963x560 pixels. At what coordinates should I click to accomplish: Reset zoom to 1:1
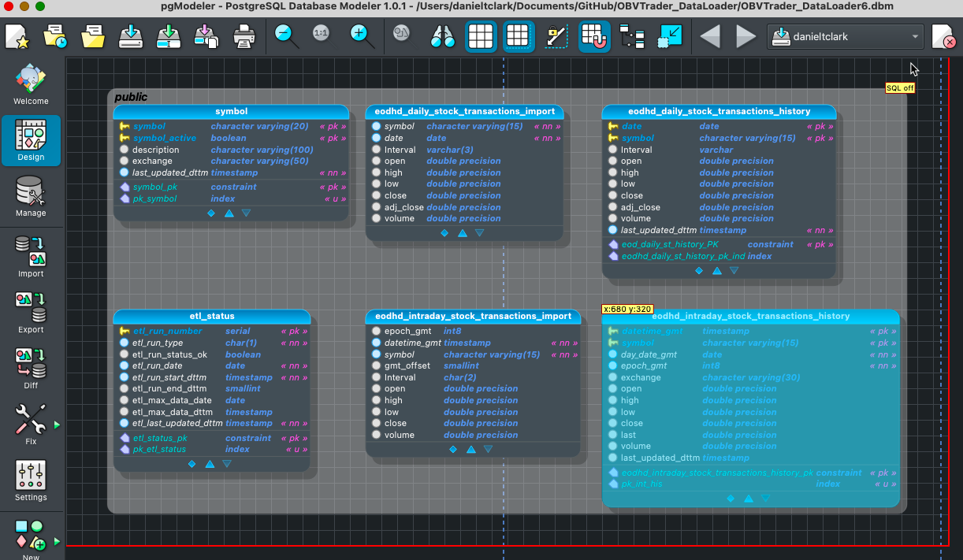coord(321,34)
